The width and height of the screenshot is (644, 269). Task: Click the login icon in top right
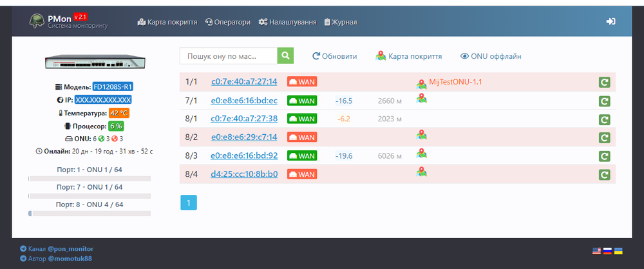click(x=611, y=21)
